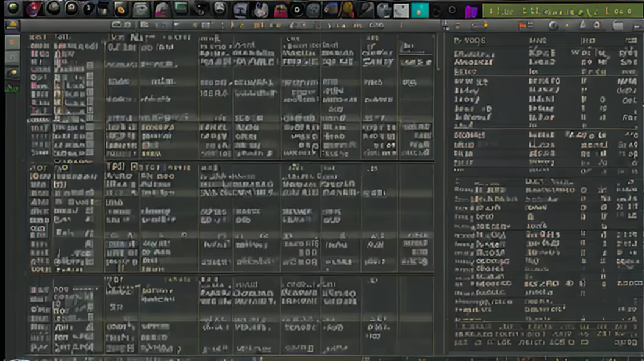
Task: Click the white square icon in top dock
Action: click(401, 10)
